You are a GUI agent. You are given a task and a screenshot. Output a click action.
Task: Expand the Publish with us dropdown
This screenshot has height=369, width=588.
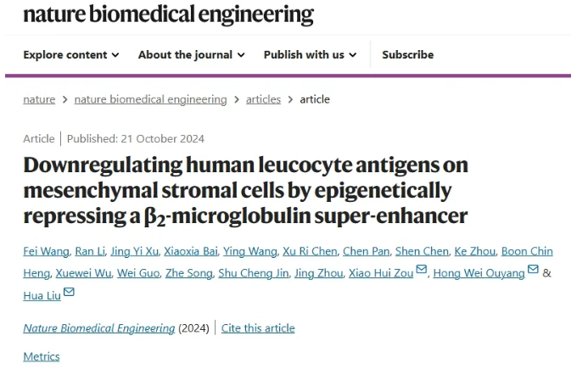310,54
